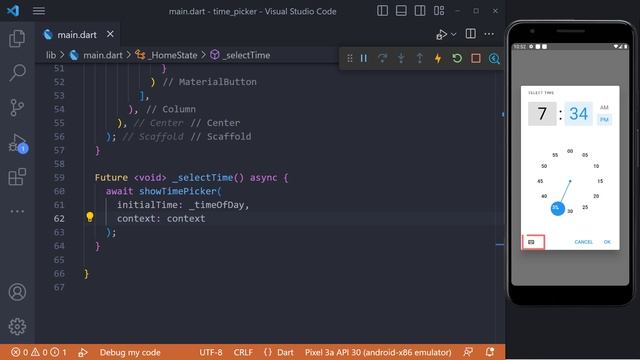Click CANCEL in the time picker dialog
The height and width of the screenshot is (360, 640).
coord(583,242)
